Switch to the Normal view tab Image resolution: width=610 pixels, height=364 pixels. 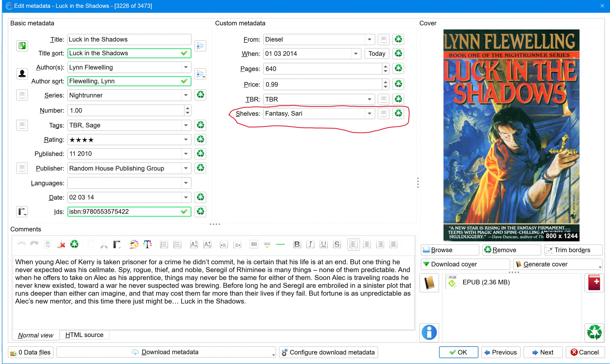pyautogui.click(x=36, y=335)
